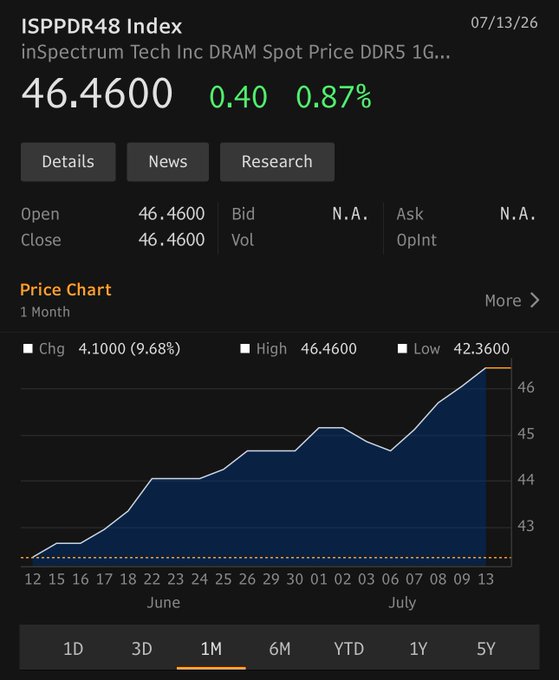Click the Close price value row
Screen dimensions: 559x680
(113, 240)
